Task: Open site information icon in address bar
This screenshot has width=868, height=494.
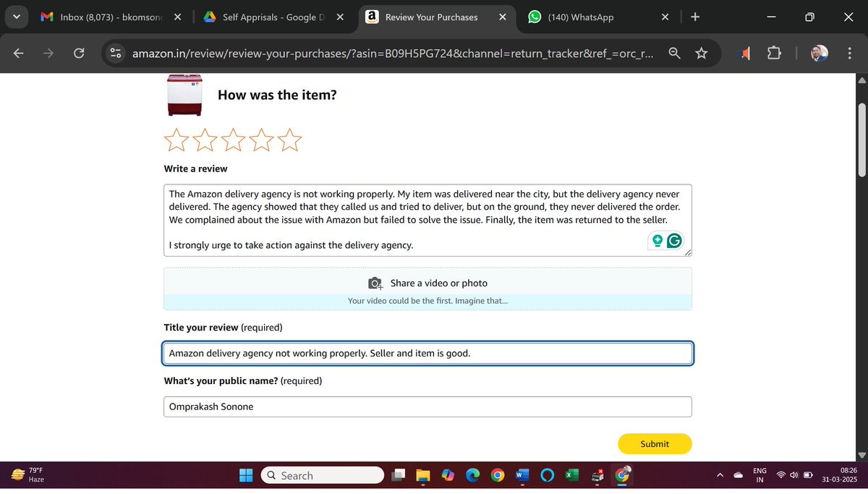Action: 115,53
